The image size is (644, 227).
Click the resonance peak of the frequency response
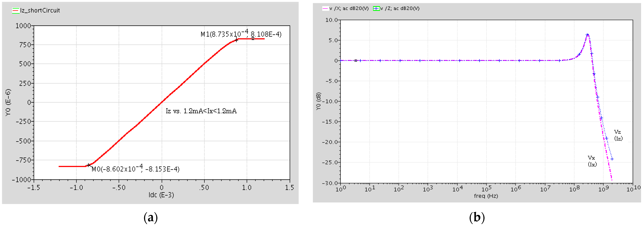click(x=587, y=35)
